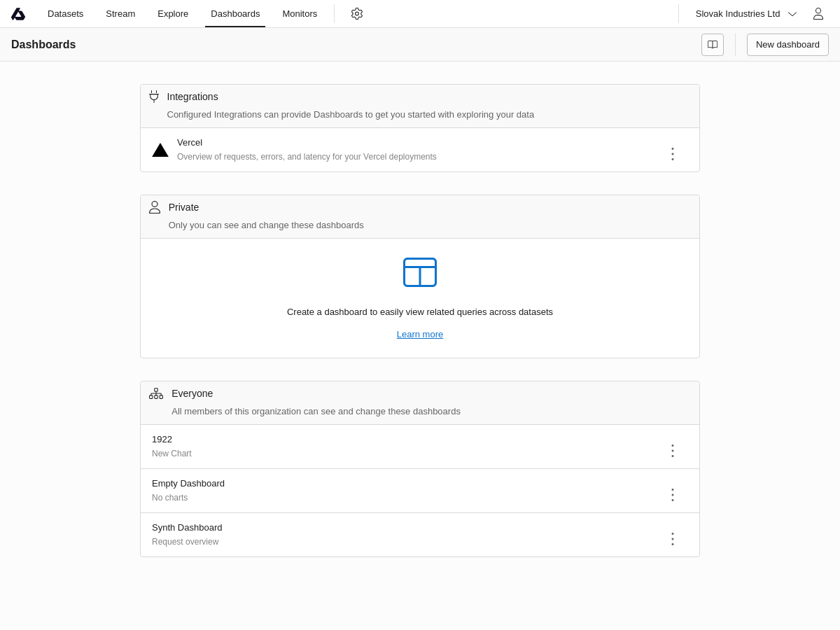Open the Explore tab

click(x=173, y=14)
